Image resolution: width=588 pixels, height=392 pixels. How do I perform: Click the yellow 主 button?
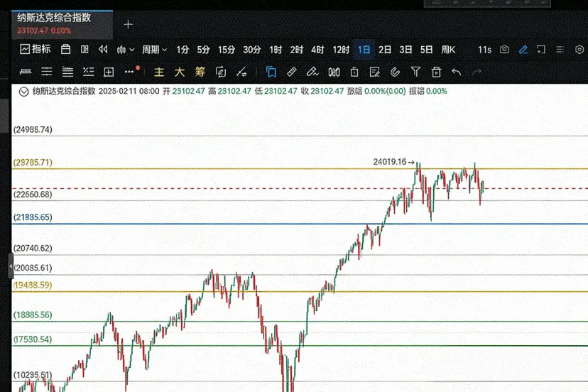point(159,72)
